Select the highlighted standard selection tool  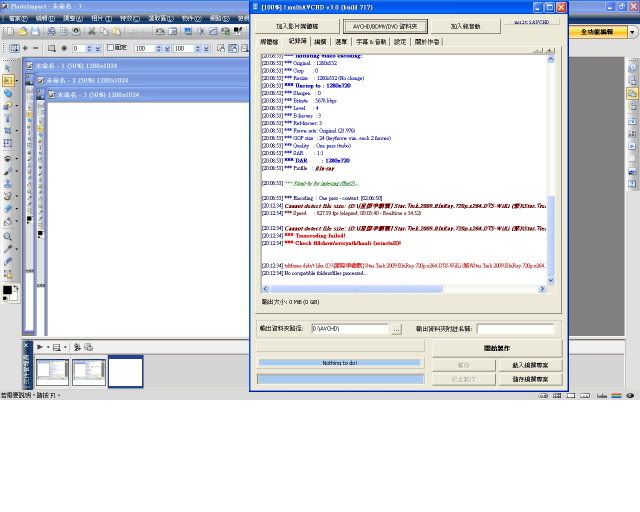tap(8, 81)
